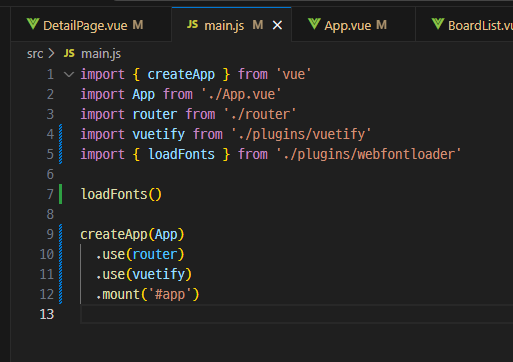
Task: Switch to the DetailPage.vue tab
Action: 91,25
